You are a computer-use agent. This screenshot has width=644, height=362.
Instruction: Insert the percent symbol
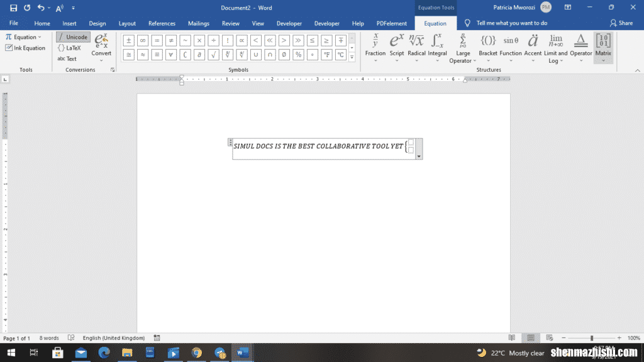[x=298, y=55]
